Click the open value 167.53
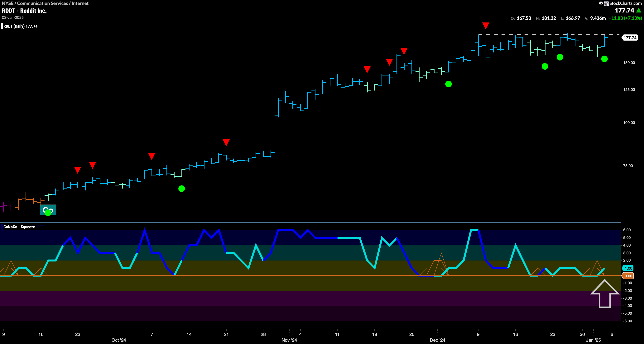 524,18
